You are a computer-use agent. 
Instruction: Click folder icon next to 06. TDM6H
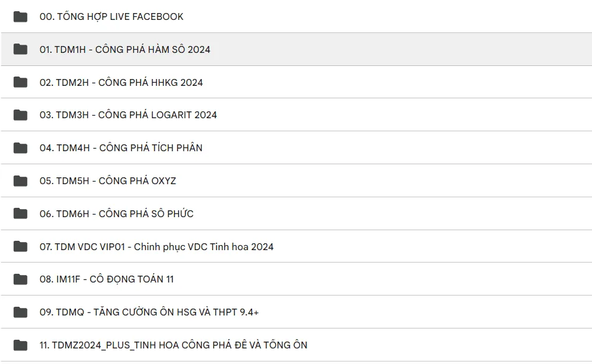click(x=21, y=213)
